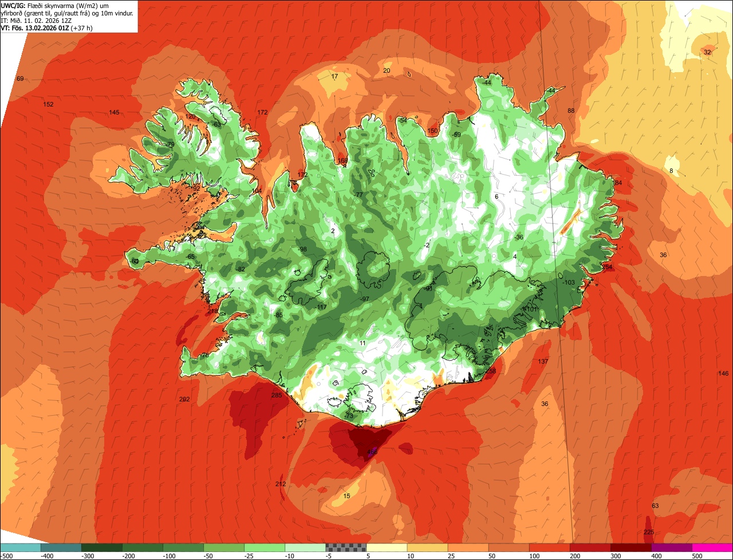The width and height of the screenshot is (733, 560).
Task: Click the purple swatch between 400 and 500
Action: pyautogui.click(x=672, y=547)
